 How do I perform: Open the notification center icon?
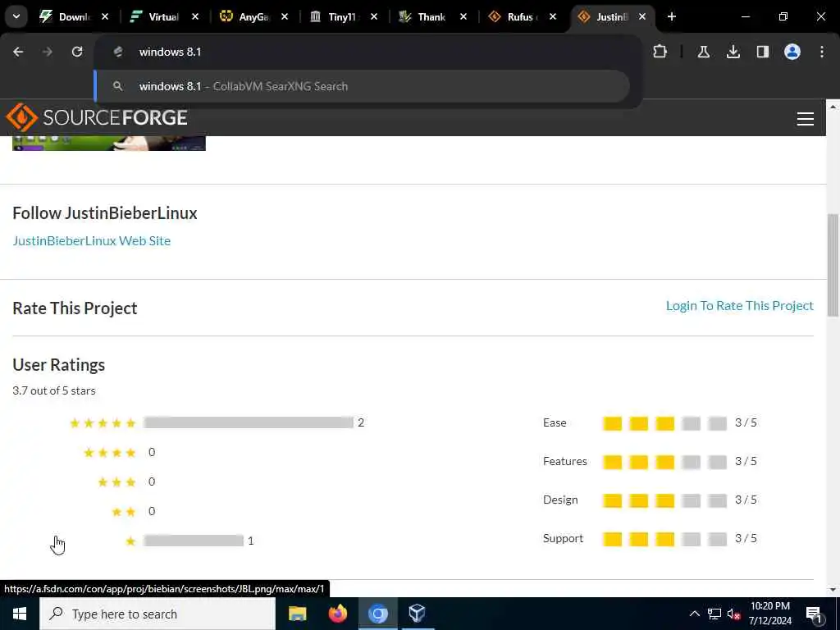(x=815, y=614)
